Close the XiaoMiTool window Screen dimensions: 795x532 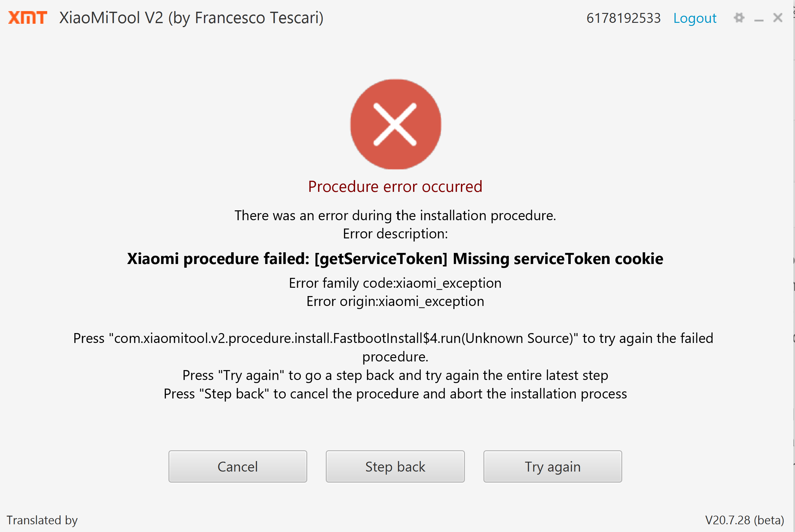tap(778, 18)
